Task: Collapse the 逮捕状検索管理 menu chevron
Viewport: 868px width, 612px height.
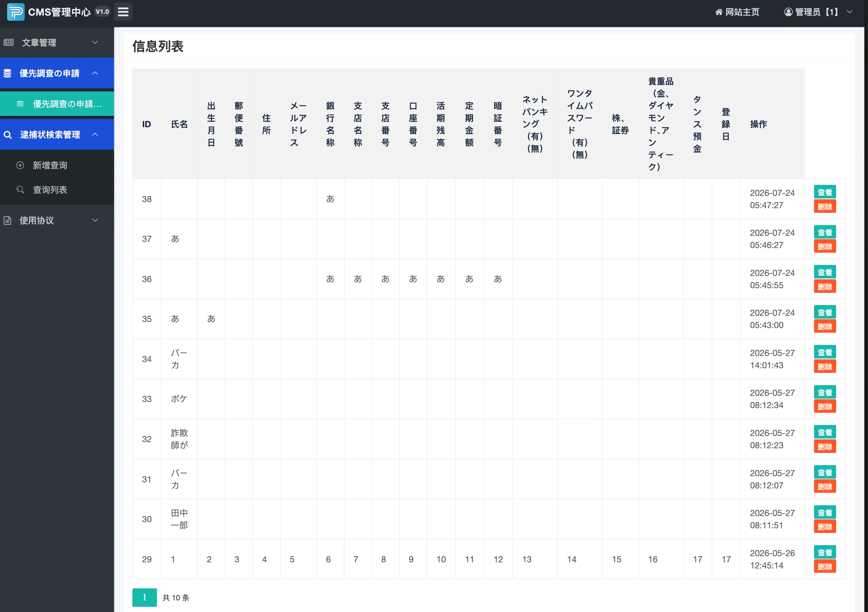Action: point(95,134)
